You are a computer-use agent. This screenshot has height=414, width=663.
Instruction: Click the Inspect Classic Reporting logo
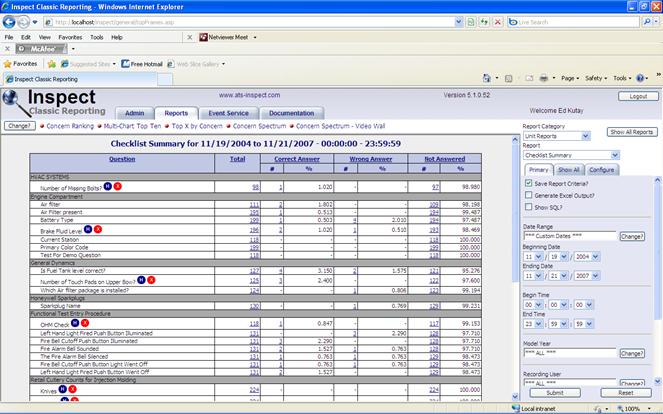(x=50, y=102)
